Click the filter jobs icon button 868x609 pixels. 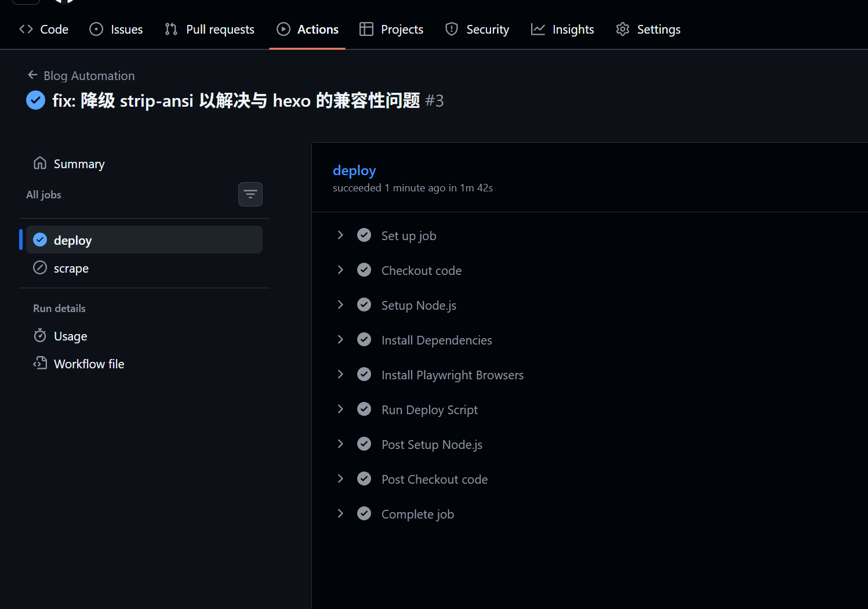click(250, 194)
